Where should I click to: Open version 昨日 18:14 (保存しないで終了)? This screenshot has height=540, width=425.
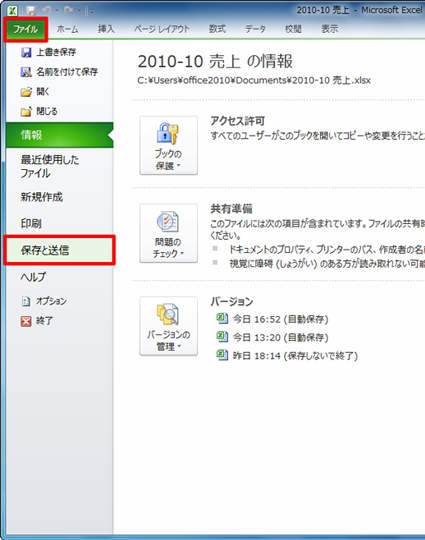tap(296, 356)
